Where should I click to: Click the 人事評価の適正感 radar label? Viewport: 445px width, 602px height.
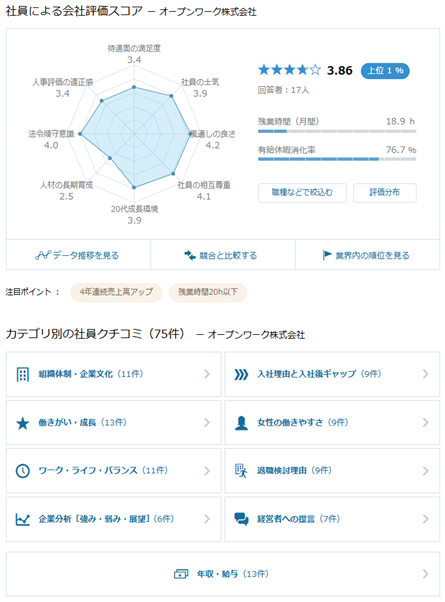[62, 82]
